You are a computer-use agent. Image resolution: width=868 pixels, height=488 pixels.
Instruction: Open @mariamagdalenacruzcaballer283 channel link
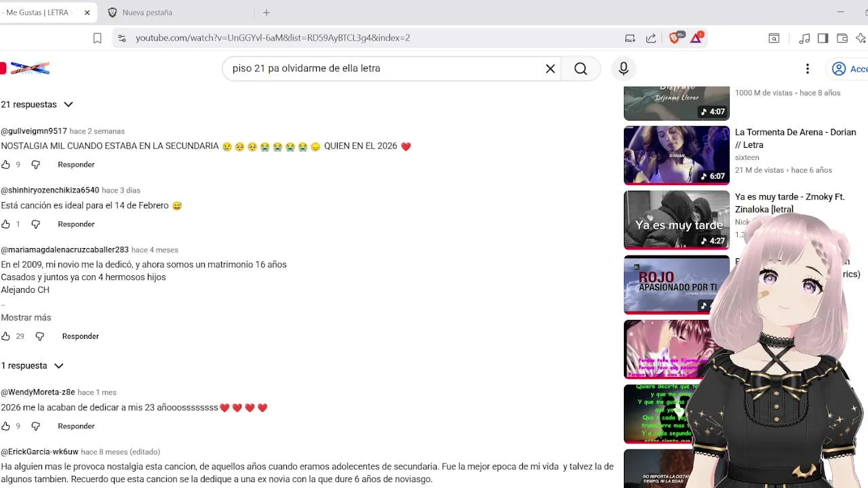pyautogui.click(x=64, y=250)
